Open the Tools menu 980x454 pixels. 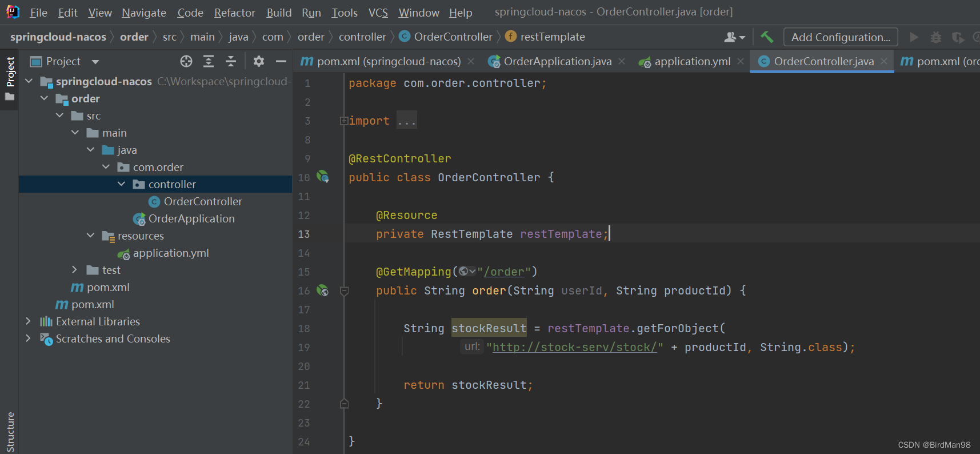coord(345,13)
